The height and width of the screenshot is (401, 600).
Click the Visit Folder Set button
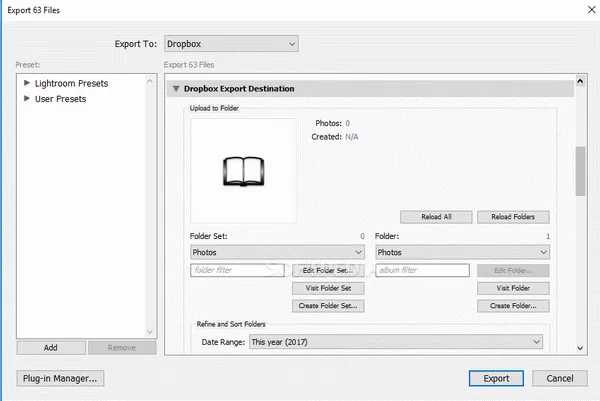click(x=328, y=288)
